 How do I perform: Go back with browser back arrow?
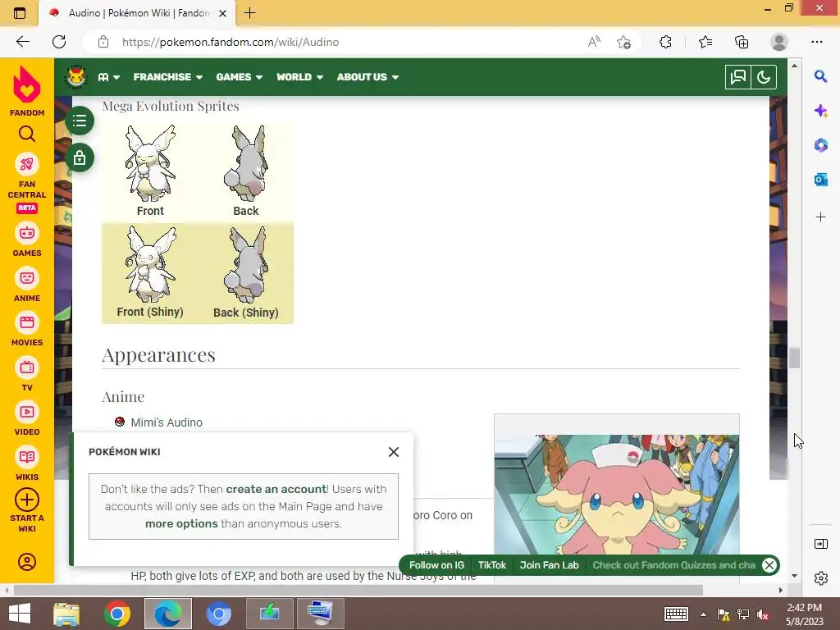[22, 42]
